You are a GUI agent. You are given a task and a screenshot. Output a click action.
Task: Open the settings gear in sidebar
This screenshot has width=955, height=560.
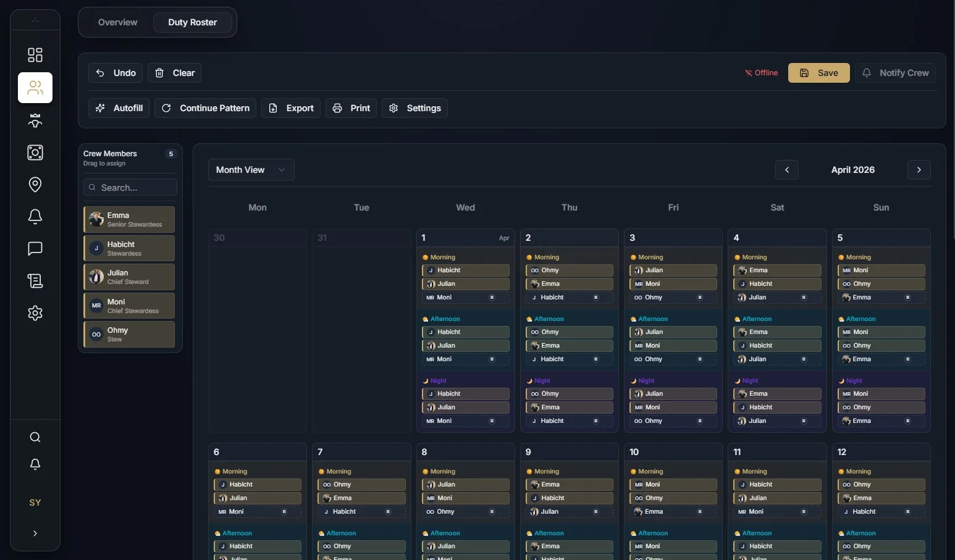(35, 313)
